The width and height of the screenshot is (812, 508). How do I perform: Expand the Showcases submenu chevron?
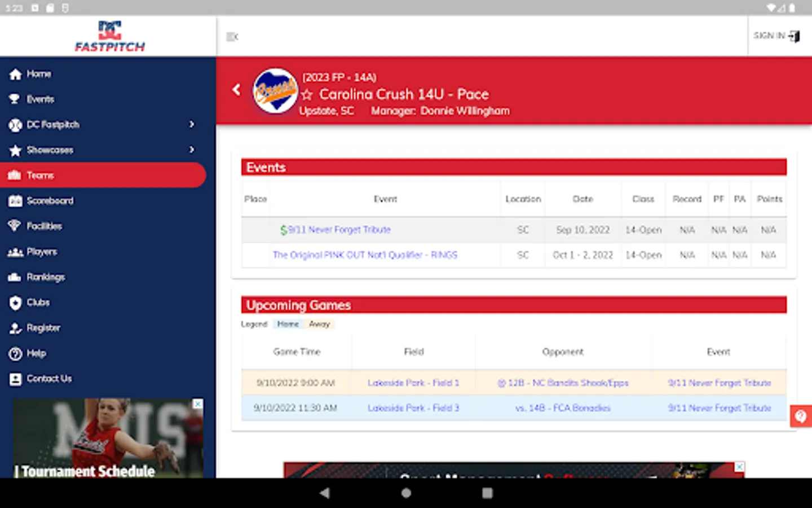tap(192, 150)
